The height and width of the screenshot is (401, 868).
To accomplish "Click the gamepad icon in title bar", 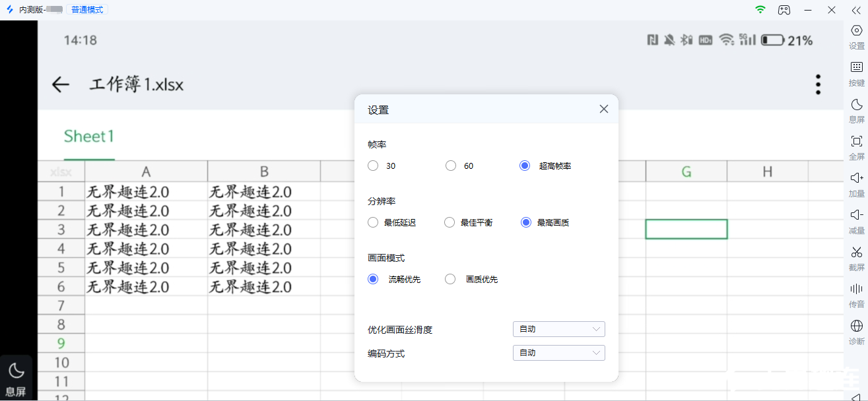I will [784, 10].
